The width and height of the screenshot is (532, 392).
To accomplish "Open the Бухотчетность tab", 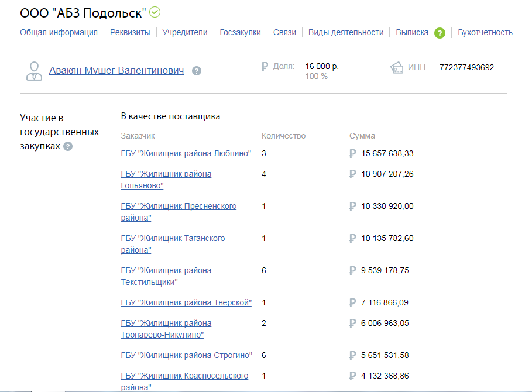I will pos(485,33).
